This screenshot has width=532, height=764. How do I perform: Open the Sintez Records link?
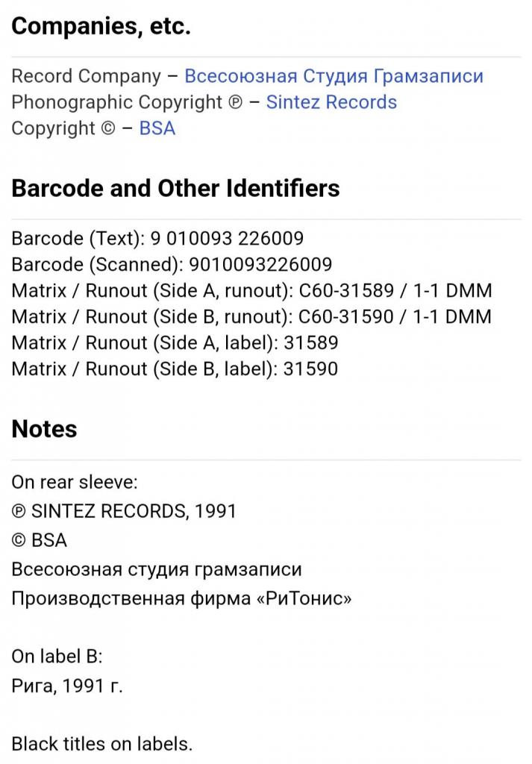pos(331,102)
